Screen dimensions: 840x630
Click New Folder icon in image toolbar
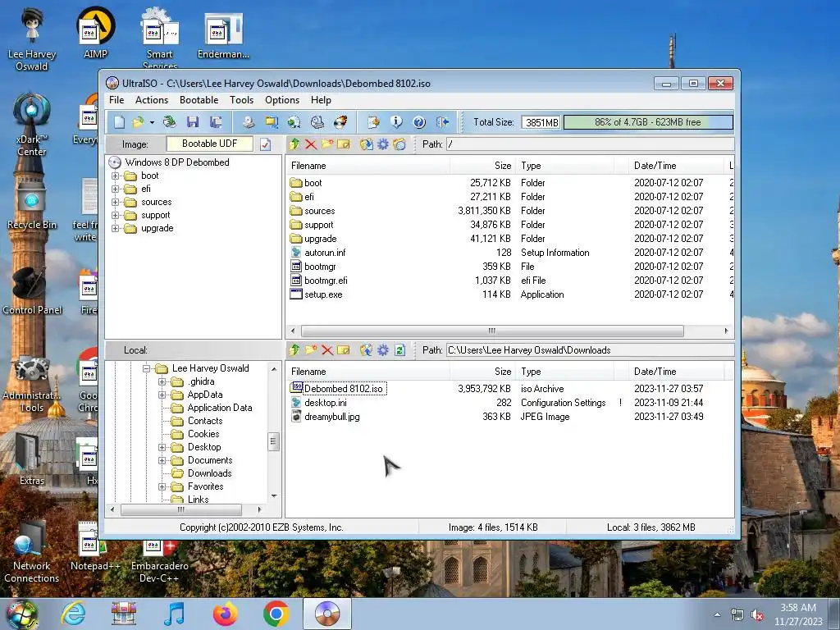tap(327, 144)
